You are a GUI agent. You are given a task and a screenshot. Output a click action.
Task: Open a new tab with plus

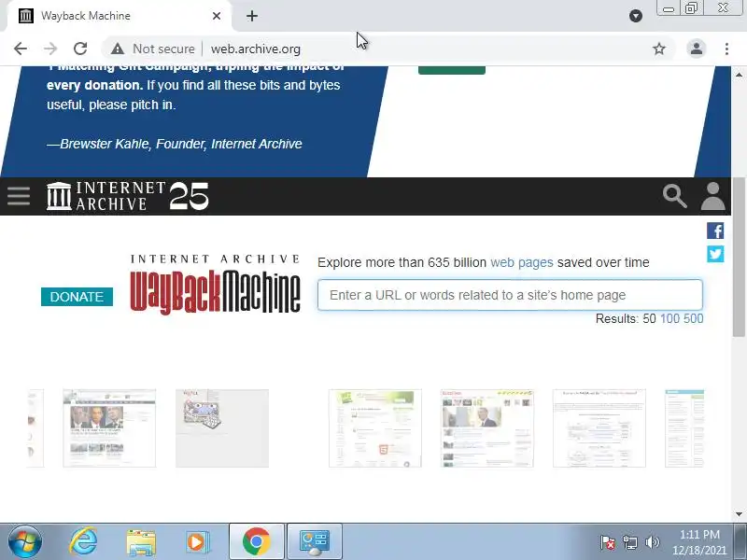tap(252, 16)
